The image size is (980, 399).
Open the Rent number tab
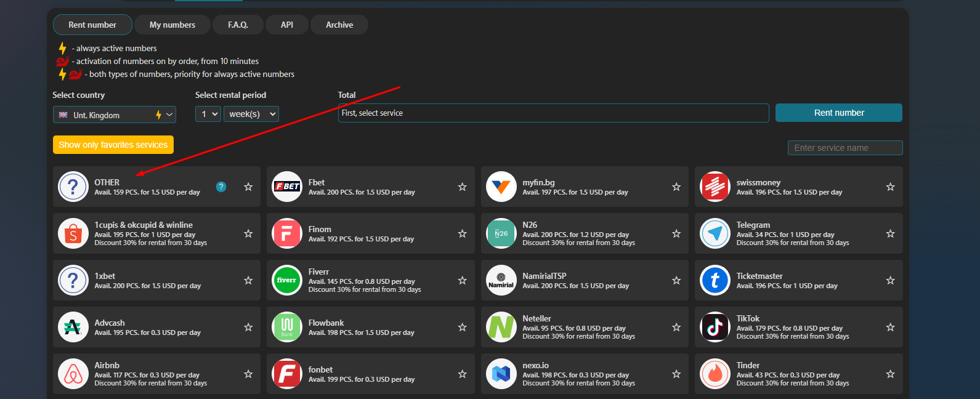tap(92, 25)
